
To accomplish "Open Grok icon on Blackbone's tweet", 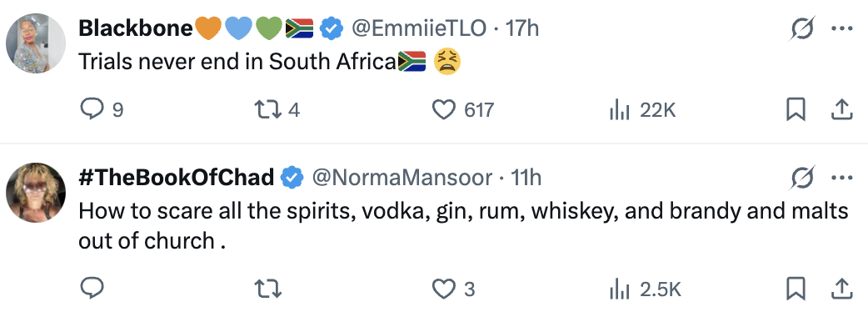I will point(802,28).
